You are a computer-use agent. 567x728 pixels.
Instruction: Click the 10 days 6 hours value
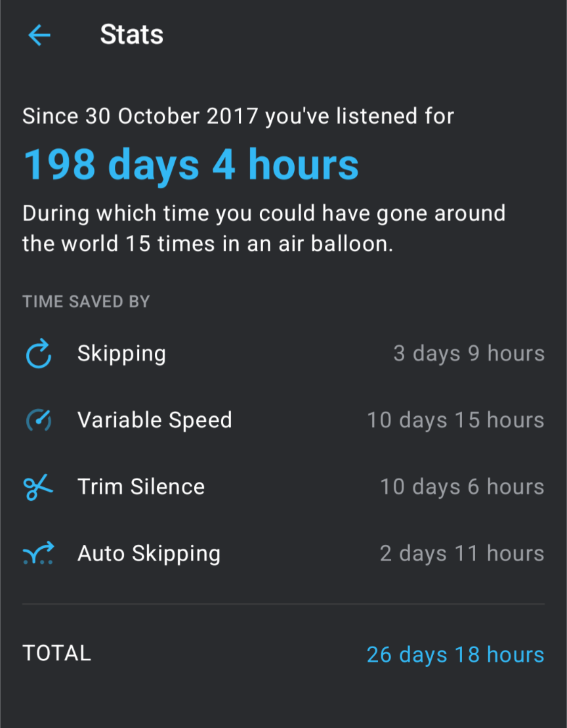(x=462, y=486)
